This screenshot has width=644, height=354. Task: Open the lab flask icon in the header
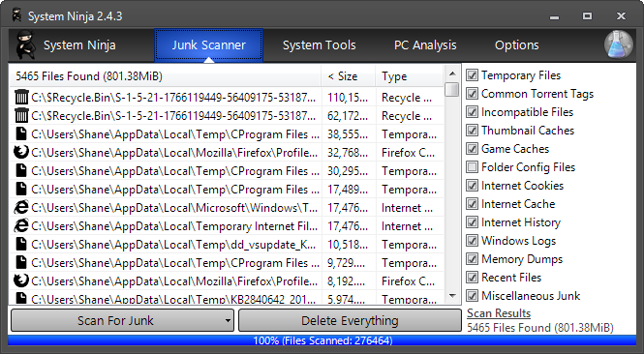pos(618,44)
